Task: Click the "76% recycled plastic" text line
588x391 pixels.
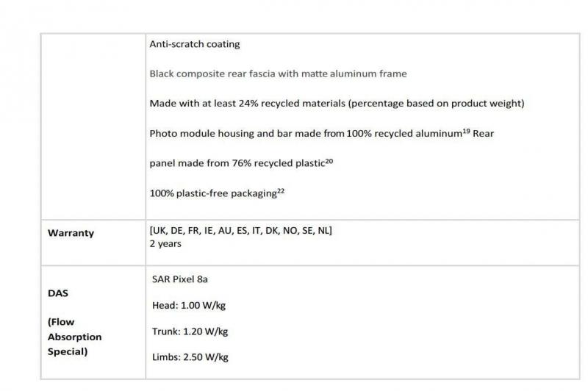Action: click(236, 163)
